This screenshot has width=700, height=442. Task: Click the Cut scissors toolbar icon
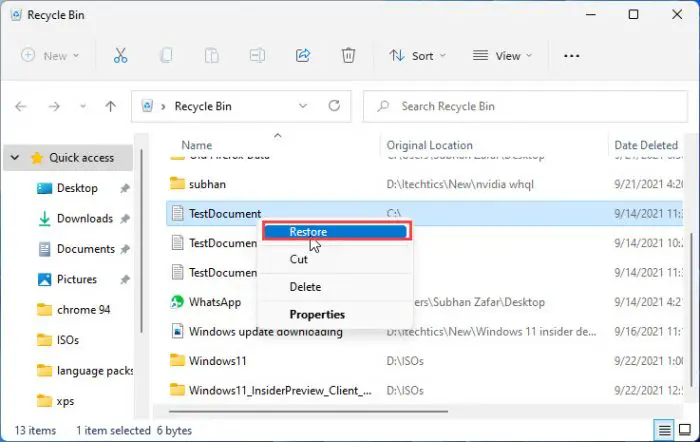[x=120, y=55]
